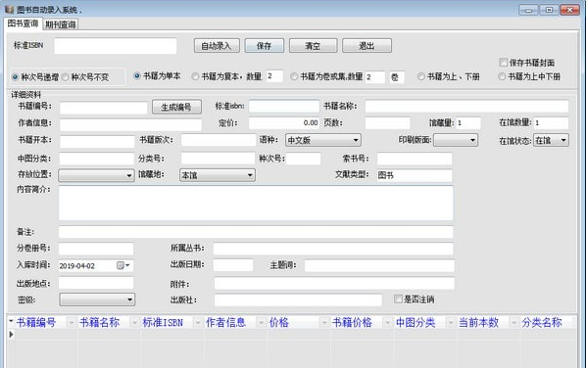Switch to the 图书查询 tab

pos(24,23)
